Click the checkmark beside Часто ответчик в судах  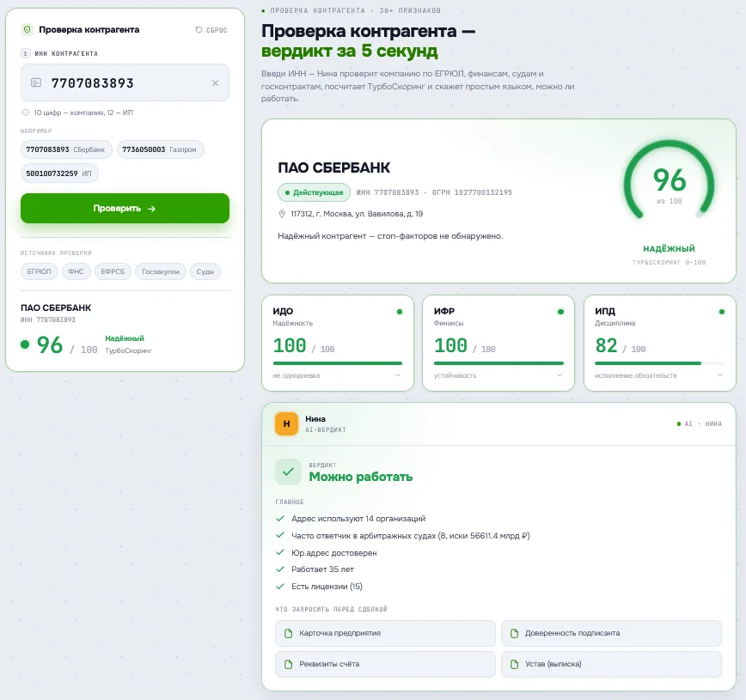pyautogui.click(x=280, y=535)
